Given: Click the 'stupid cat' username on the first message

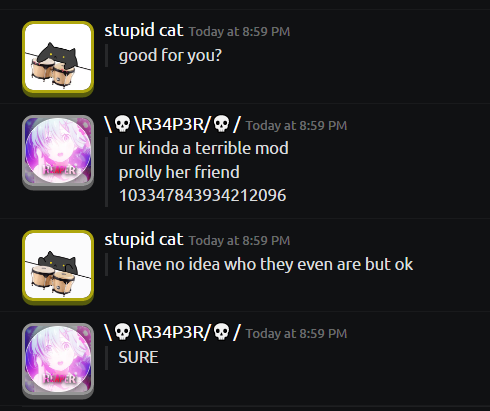Looking at the screenshot, I should (144, 31).
